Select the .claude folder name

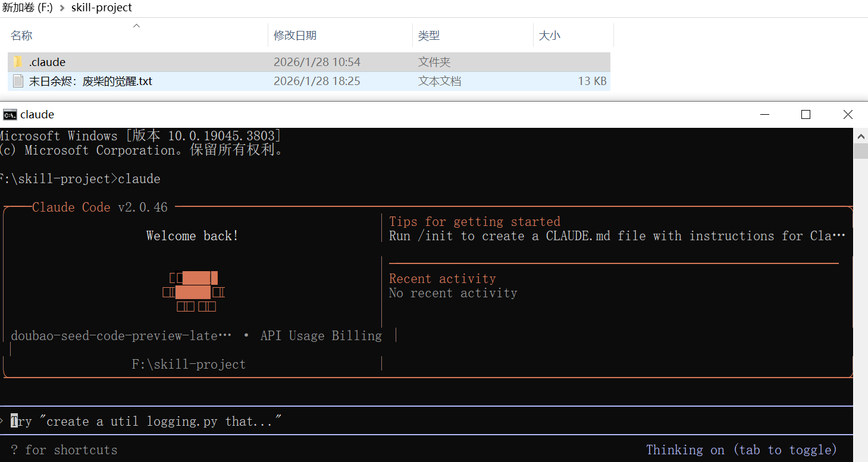click(x=47, y=62)
